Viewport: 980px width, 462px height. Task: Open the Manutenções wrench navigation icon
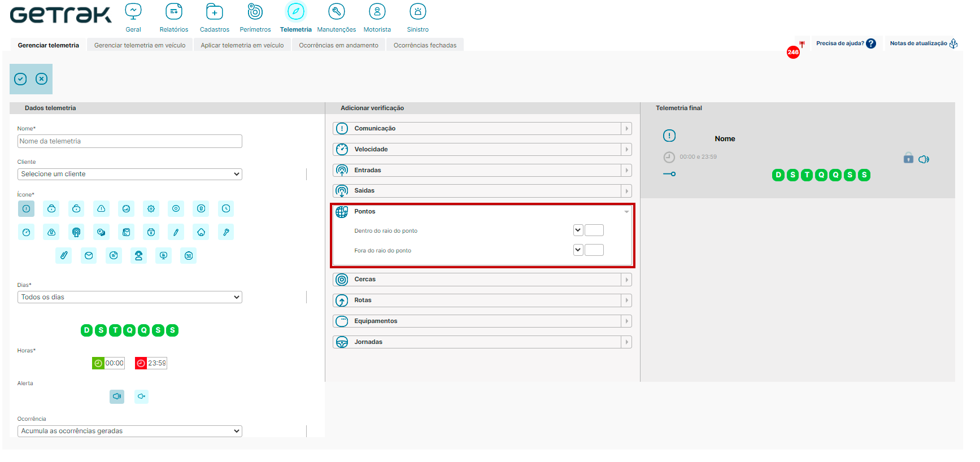click(x=337, y=11)
